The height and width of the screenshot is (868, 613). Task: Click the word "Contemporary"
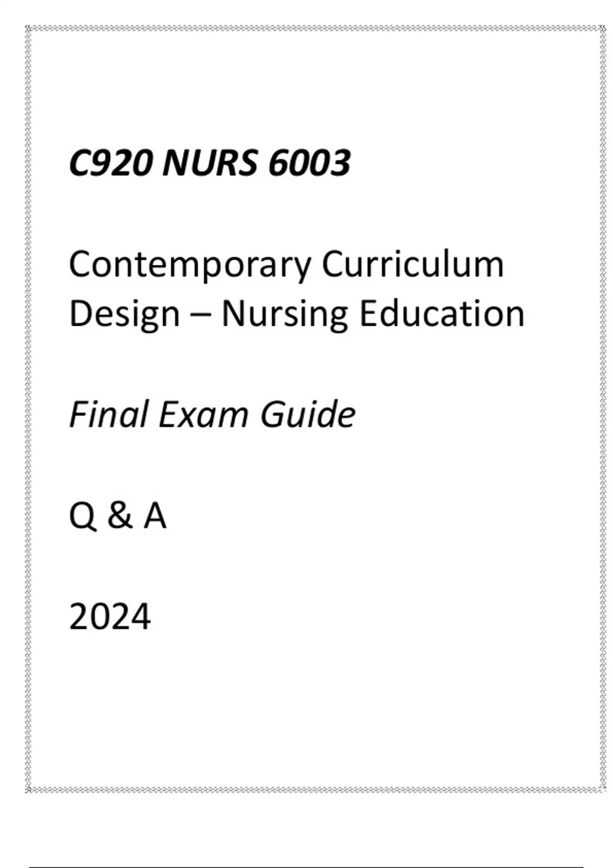pyautogui.click(x=190, y=266)
